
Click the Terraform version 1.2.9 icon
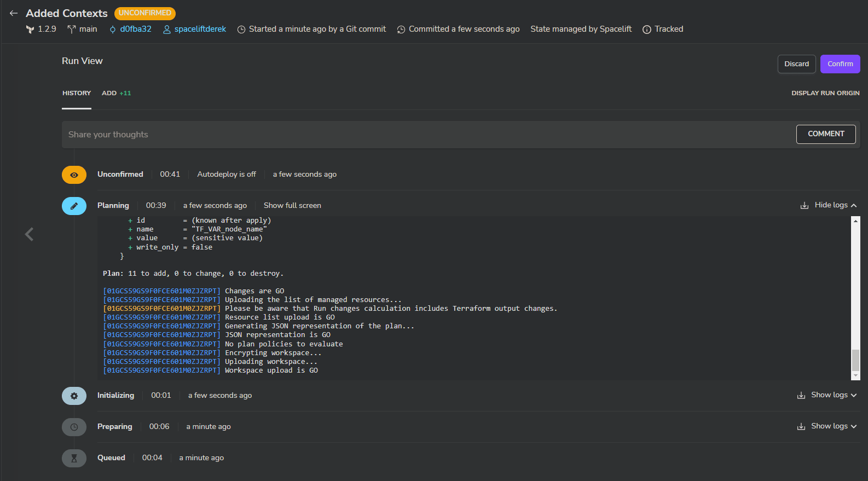[x=30, y=30]
